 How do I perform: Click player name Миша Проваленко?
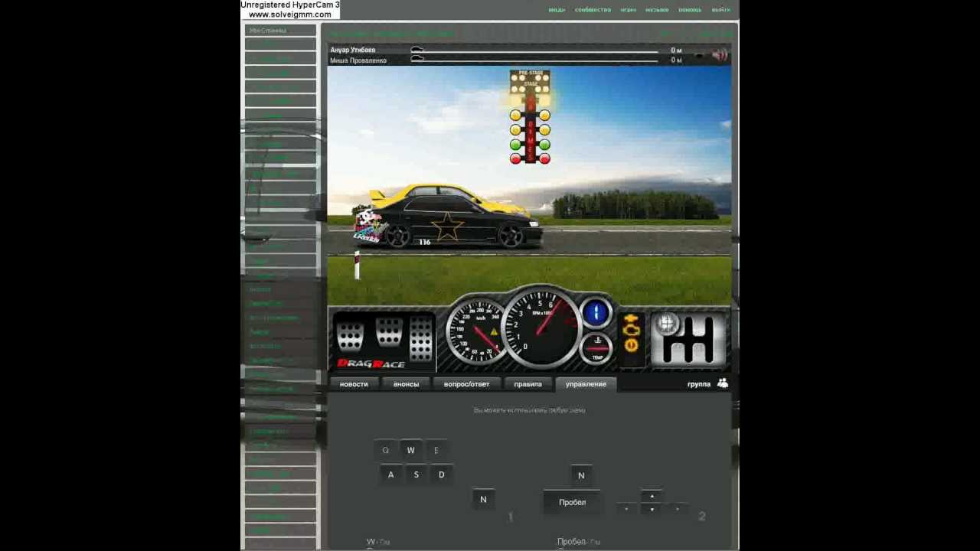pos(358,60)
